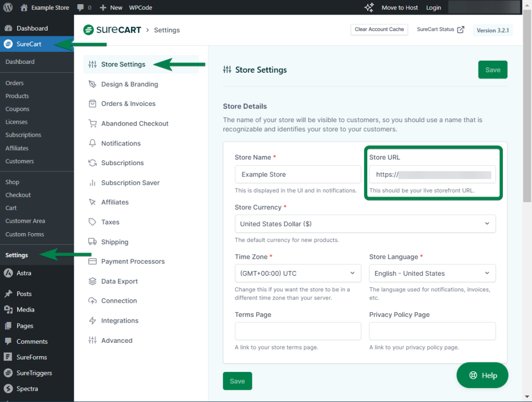Click the sparkle AI icon in top bar
Screen dimensions: 532x402
(369, 8)
